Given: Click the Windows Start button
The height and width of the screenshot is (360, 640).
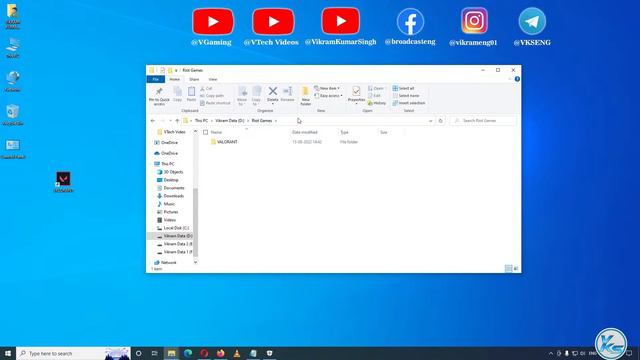Looking at the screenshot, I should (8, 353).
